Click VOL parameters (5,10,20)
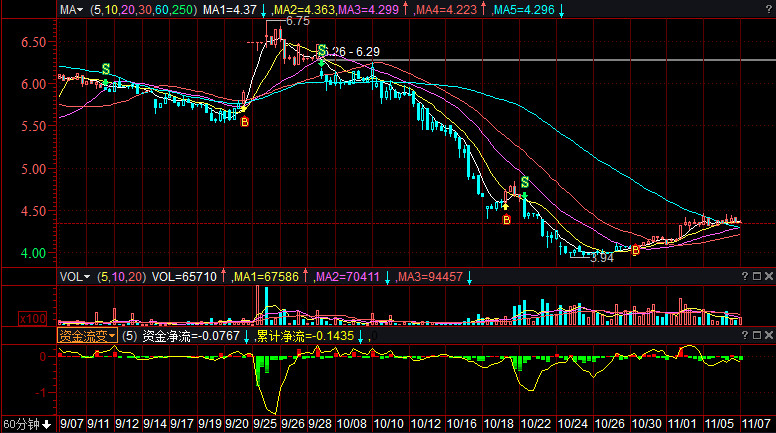This screenshot has width=776, height=433. [122, 276]
